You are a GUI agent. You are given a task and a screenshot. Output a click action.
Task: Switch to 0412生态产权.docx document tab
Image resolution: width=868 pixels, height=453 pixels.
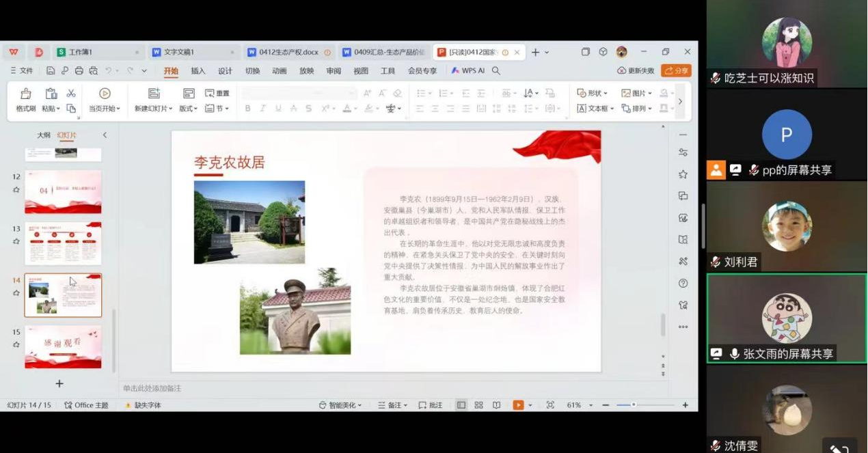(x=288, y=52)
